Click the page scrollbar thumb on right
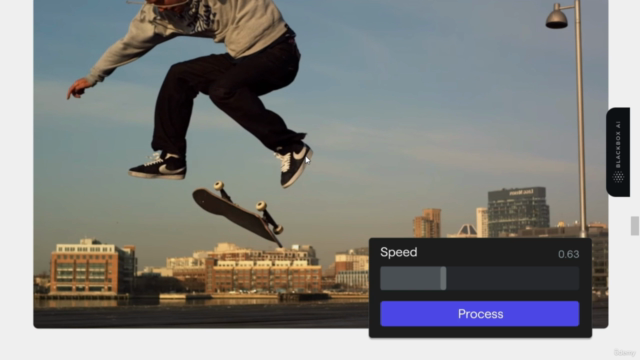 click(635, 226)
